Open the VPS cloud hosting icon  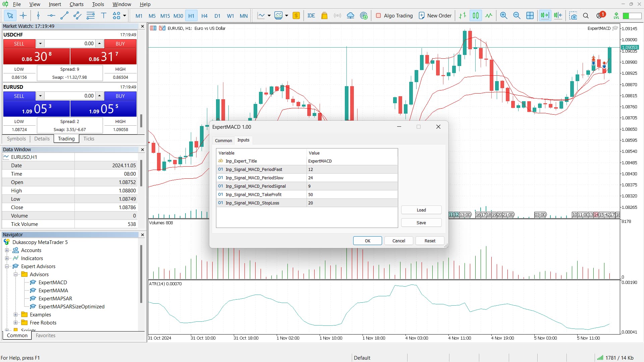click(351, 15)
